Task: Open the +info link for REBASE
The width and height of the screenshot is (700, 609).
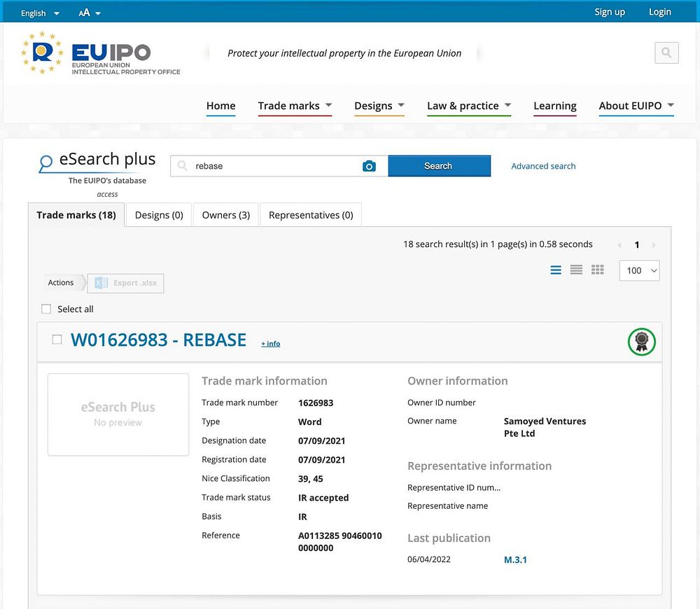Action: point(270,343)
